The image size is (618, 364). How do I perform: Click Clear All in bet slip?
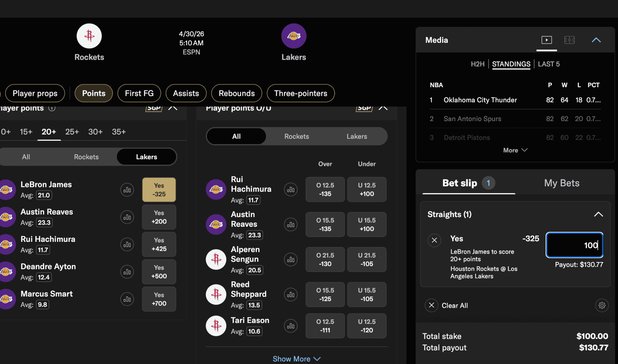tap(454, 305)
